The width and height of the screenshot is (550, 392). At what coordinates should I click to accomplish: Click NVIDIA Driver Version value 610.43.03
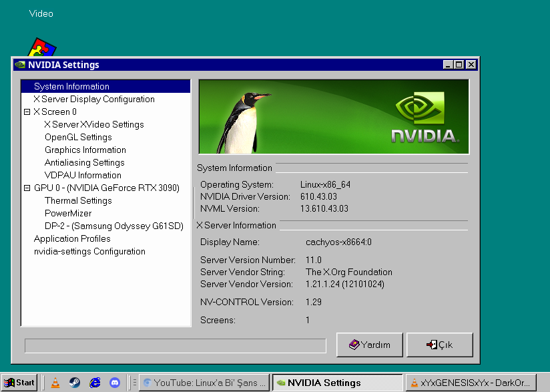tap(318, 196)
